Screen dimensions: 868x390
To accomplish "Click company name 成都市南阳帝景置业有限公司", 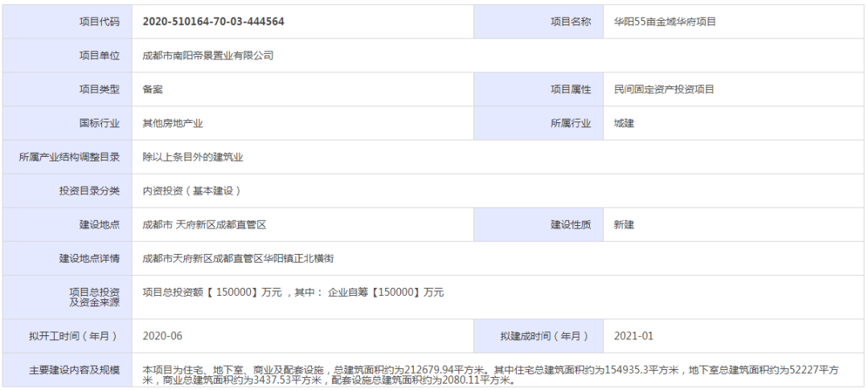I will (208, 55).
